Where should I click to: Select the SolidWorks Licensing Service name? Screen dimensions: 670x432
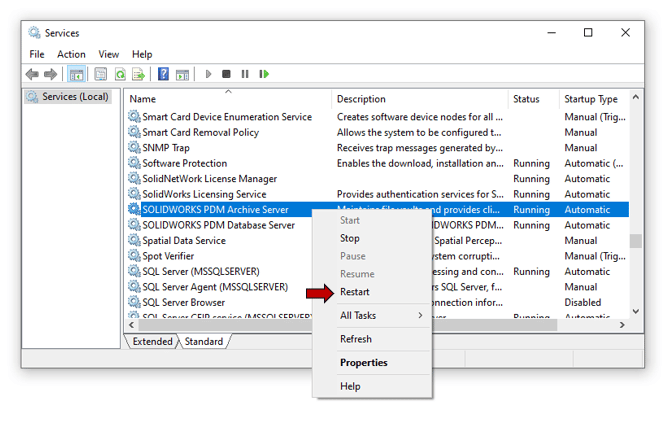click(204, 194)
